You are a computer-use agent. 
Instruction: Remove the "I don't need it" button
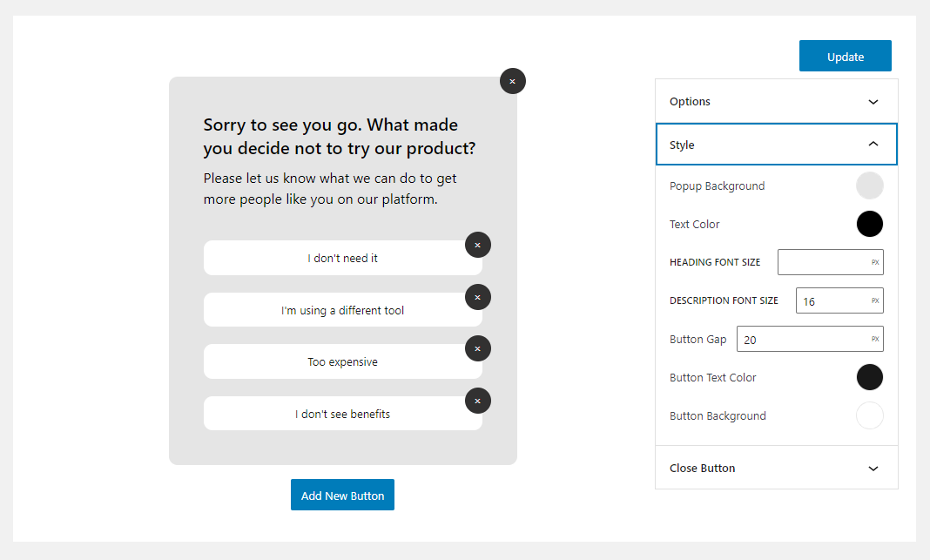(x=477, y=245)
